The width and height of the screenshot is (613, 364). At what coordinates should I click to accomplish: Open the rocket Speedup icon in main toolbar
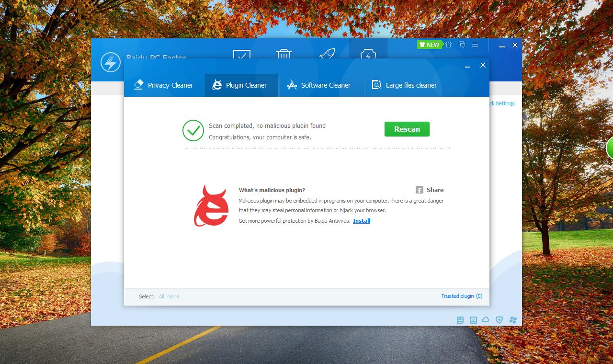click(x=327, y=54)
